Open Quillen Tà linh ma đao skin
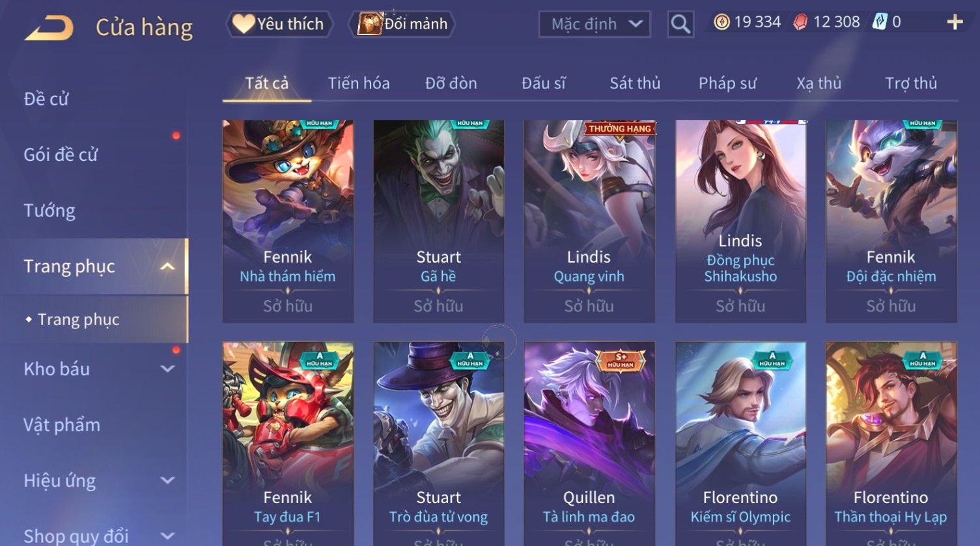The width and height of the screenshot is (980, 546). tap(589, 444)
